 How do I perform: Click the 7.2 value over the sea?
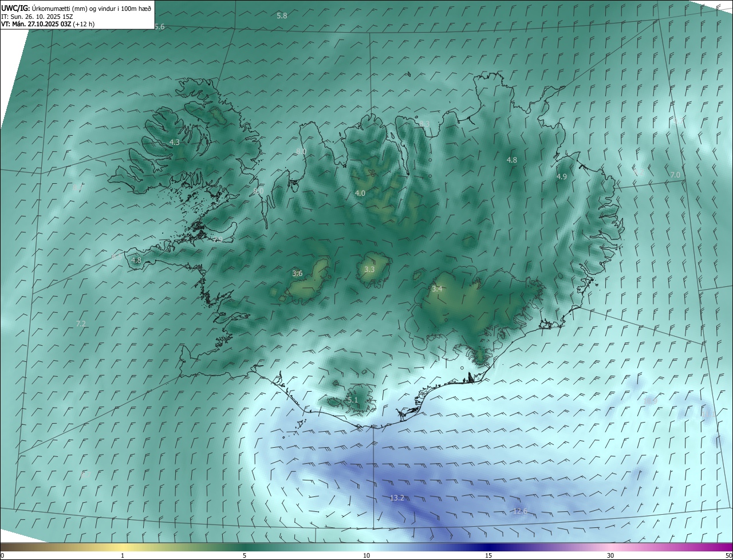pos(81,324)
